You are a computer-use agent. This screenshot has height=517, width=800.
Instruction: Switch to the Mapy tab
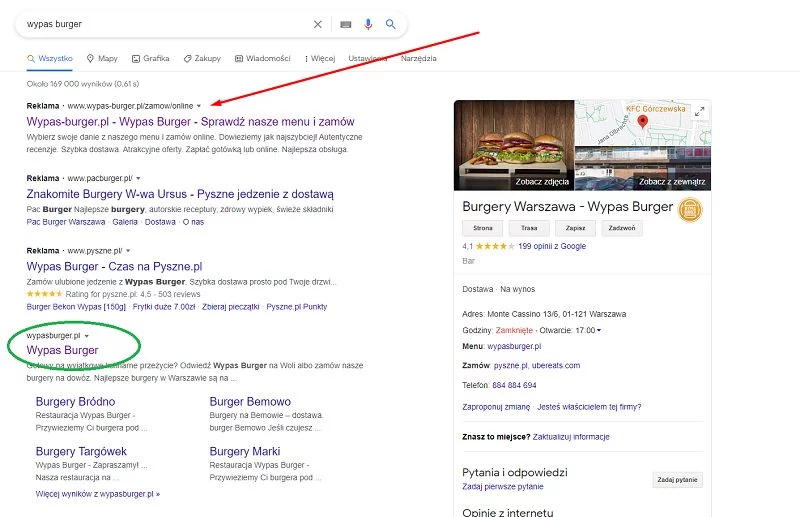click(x=102, y=59)
